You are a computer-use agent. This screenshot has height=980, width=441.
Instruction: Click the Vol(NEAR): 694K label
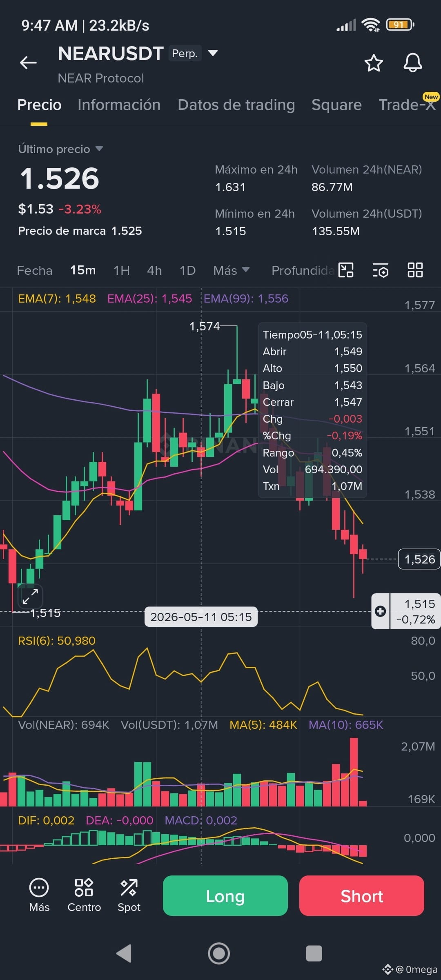[64, 725]
